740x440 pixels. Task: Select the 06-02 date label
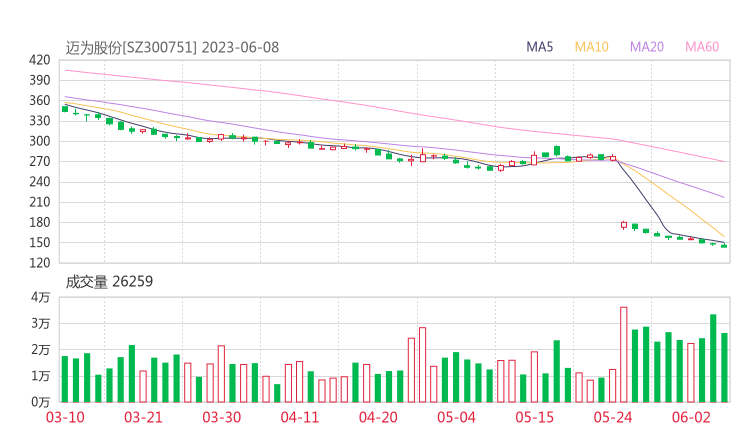click(x=691, y=417)
